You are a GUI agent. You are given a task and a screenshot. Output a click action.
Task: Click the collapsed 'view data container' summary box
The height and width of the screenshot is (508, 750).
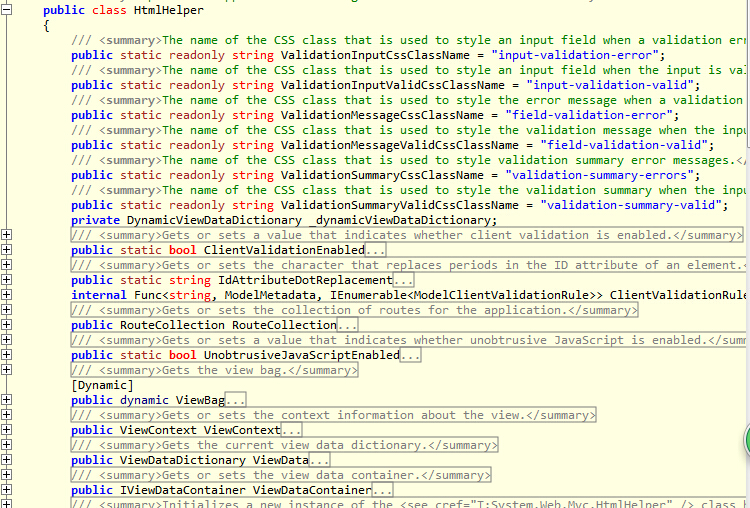pyautogui.click(x=281, y=475)
